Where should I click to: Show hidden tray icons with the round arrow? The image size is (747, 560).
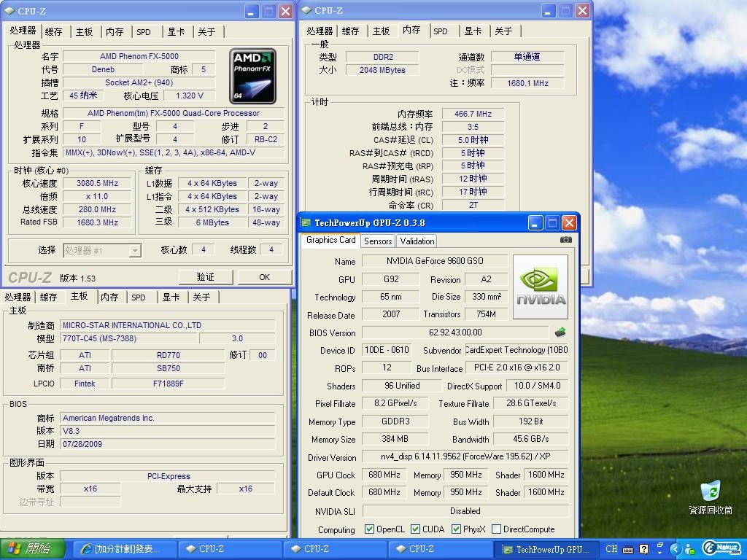pos(676,549)
